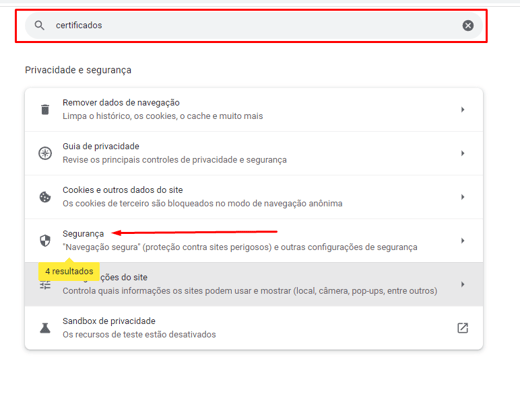This screenshot has width=520, height=406.
Task: Click the compass icon for Guia de privacidade
Action: tap(45, 153)
